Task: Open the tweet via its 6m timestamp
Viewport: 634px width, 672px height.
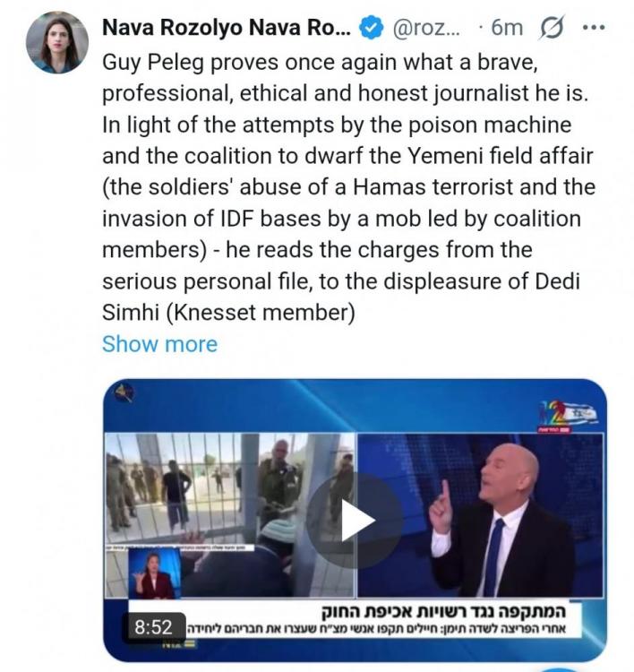Action: click(x=507, y=28)
